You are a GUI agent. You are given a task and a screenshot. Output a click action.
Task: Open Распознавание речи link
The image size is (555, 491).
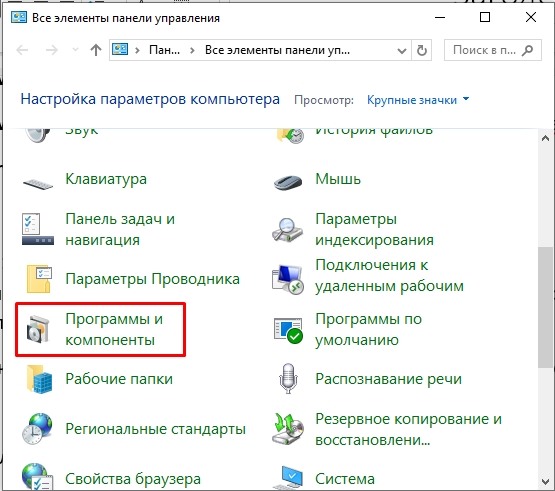pyautogui.click(x=388, y=379)
